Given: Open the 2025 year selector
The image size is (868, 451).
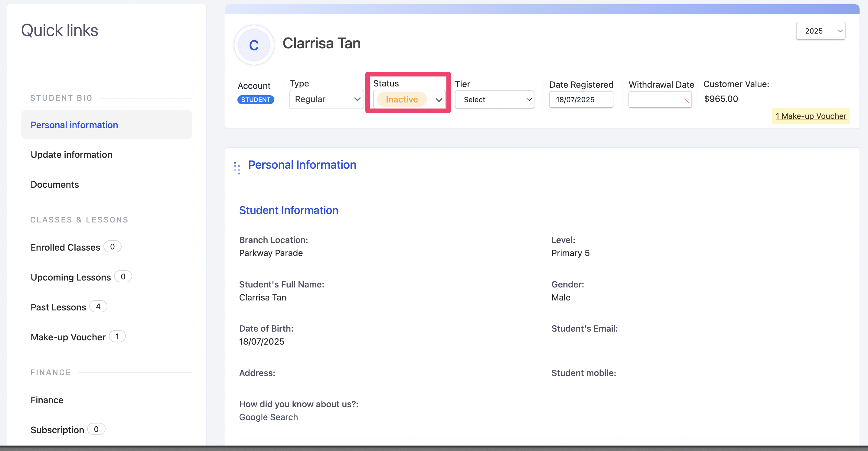Looking at the screenshot, I should pos(820,31).
